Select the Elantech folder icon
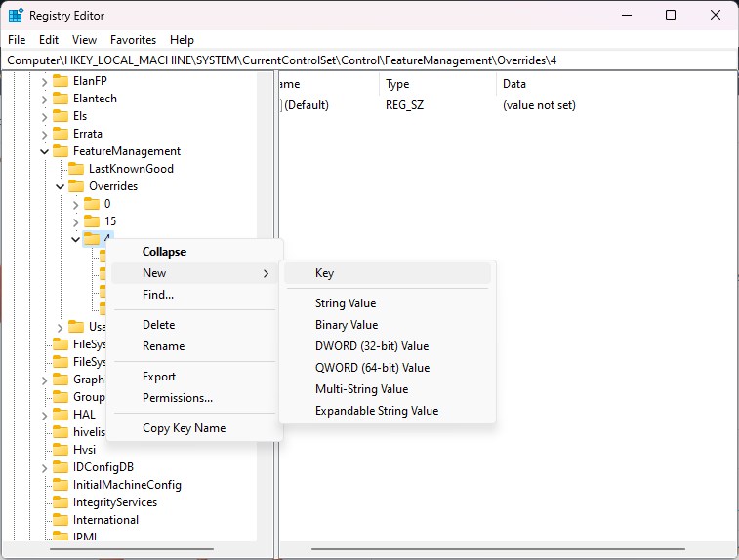Image resolution: width=739 pixels, height=560 pixels. 61,99
